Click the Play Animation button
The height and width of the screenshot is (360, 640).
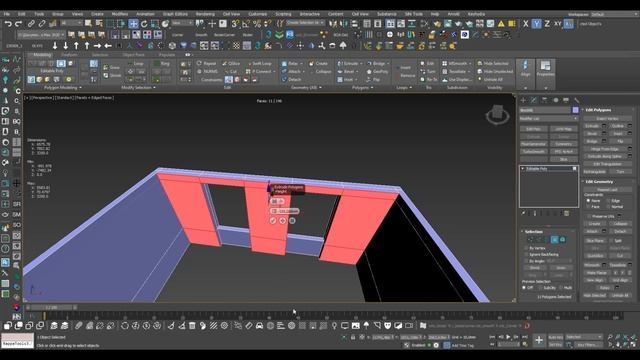[x=508, y=337]
